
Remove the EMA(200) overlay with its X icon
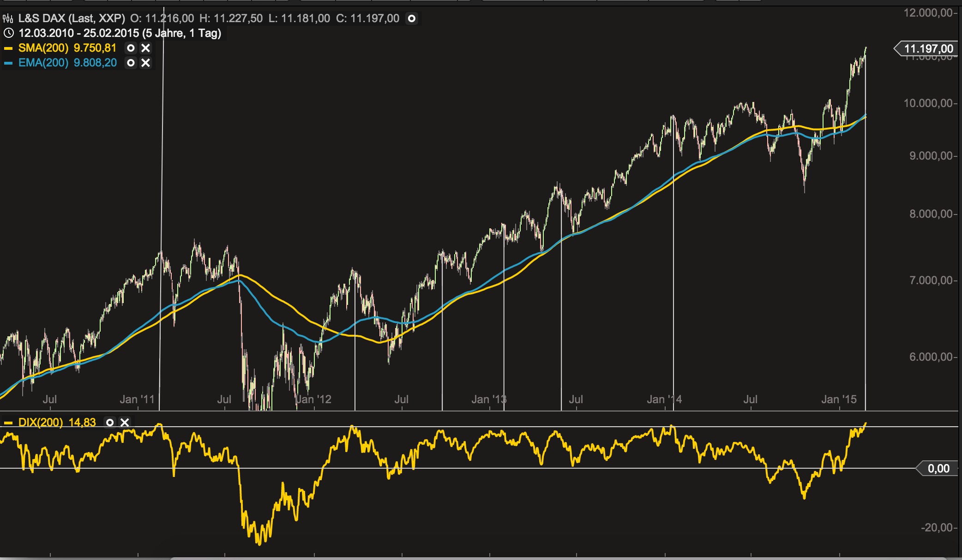point(146,64)
